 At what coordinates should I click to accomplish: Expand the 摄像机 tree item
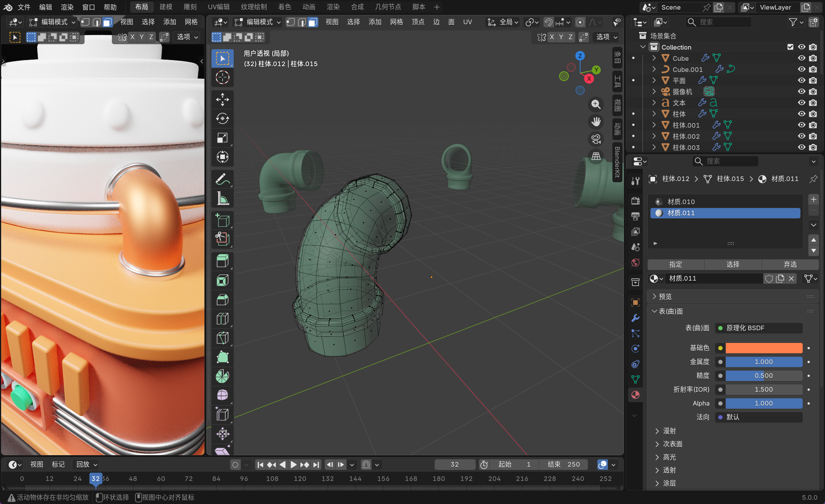pyautogui.click(x=654, y=91)
